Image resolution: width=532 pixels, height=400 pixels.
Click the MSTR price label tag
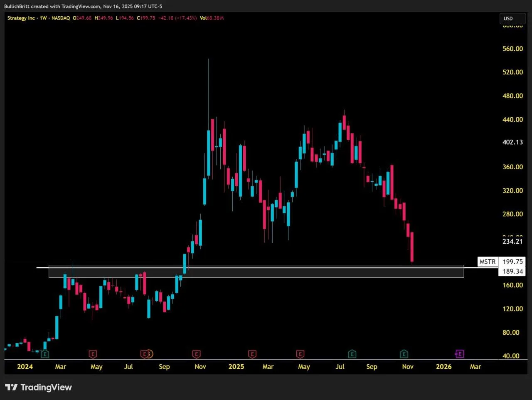(x=488, y=262)
